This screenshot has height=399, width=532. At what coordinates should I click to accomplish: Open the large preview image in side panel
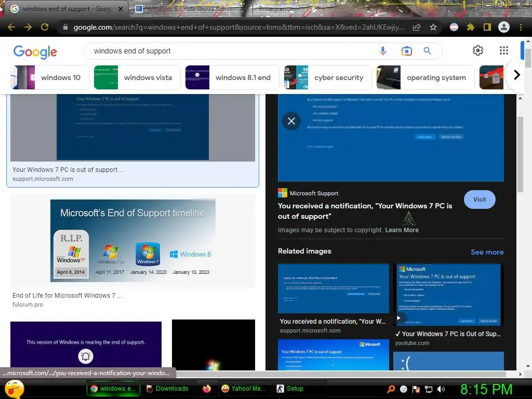[391, 138]
